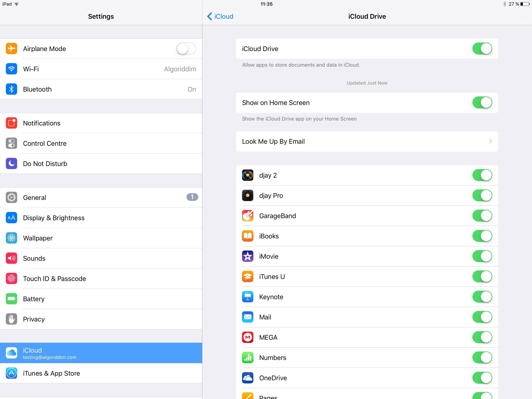Tap the battery percentage in status bar
532x399 pixels.
tap(514, 4)
